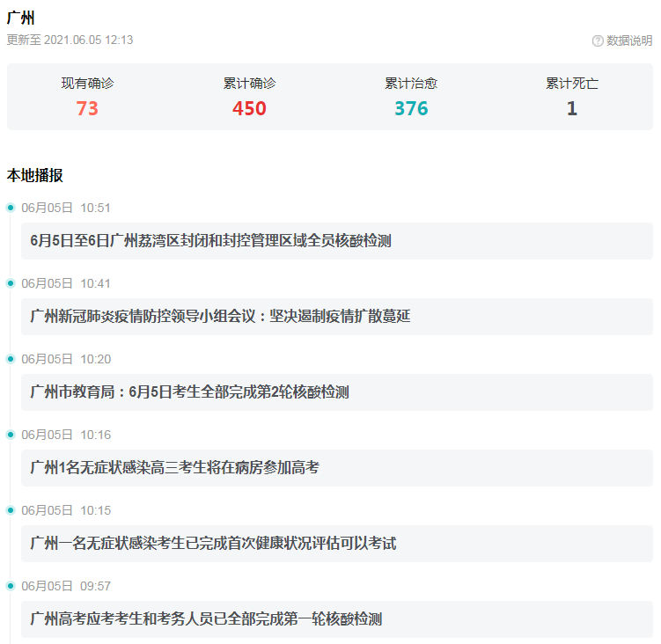Click timestamp text 06月05日 10:51
This screenshot has width=661, height=644.
[66, 208]
